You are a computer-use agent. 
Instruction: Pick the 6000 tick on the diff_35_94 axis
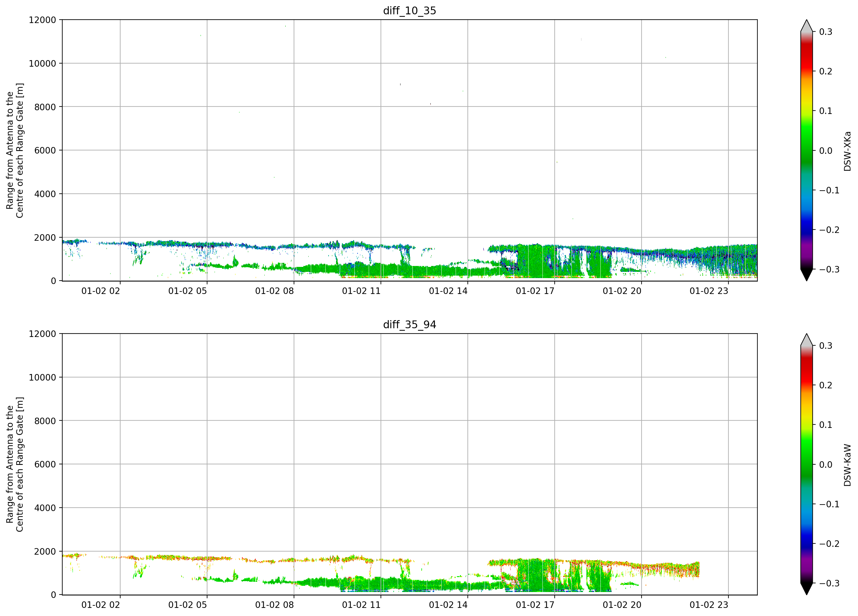click(x=45, y=464)
